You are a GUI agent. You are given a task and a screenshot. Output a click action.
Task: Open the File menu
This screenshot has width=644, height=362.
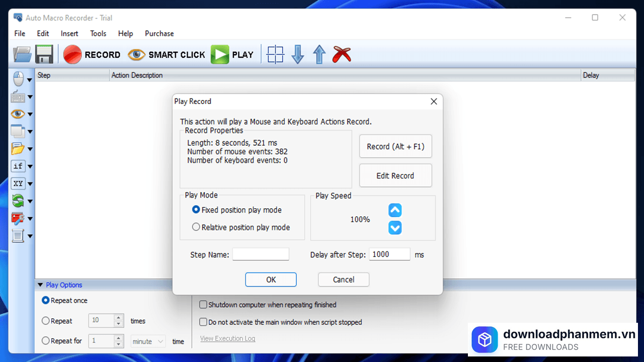(x=20, y=34)
